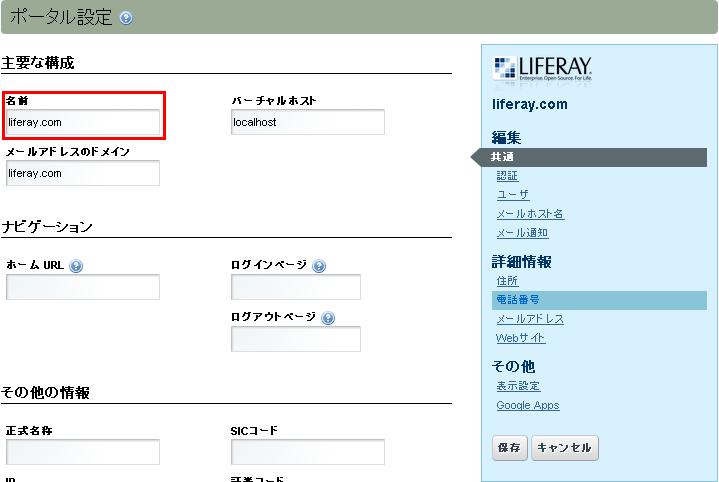
Task: Click help icon beside ホーム URL label
Action: point(76,266)
